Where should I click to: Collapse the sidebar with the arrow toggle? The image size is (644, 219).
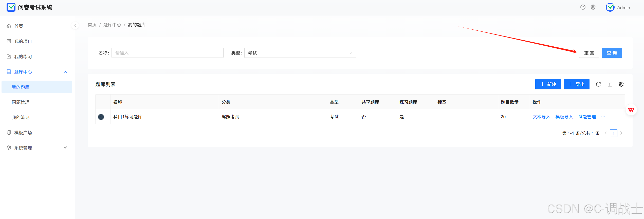pyautogui.click(x=75, y=25)
